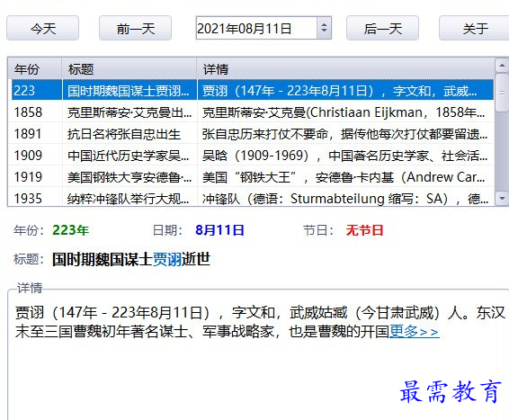Click title 纳粹冲锋队举行大规...
This screenshot has width=509, height=420.
click(x=129, y=198)
